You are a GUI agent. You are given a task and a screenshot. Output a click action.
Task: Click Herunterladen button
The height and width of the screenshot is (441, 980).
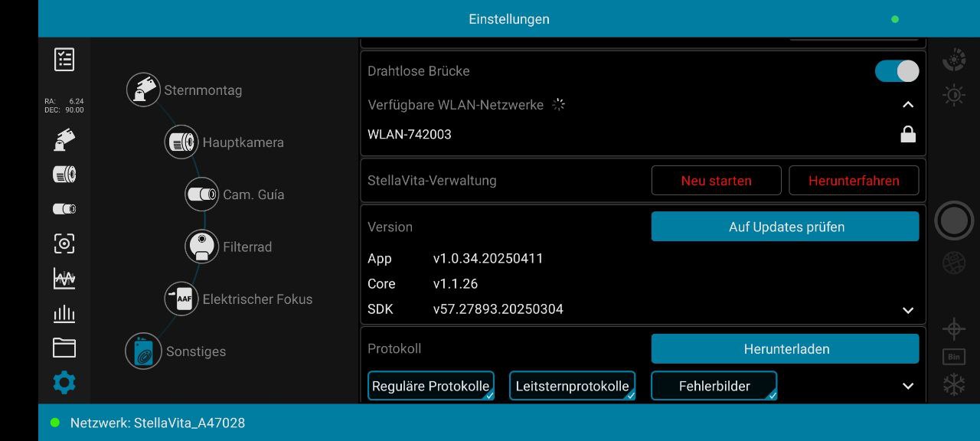786,348
